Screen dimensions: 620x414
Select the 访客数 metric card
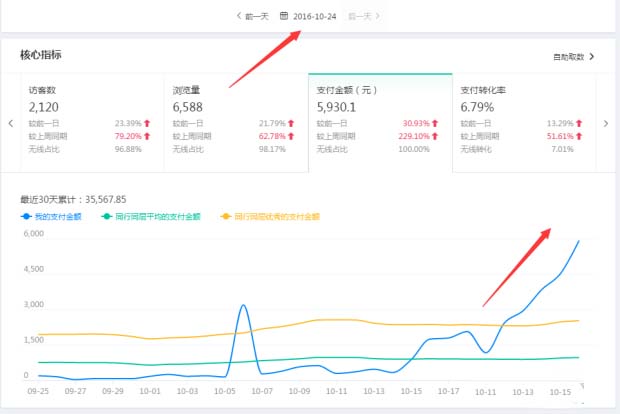click(86, 117)
